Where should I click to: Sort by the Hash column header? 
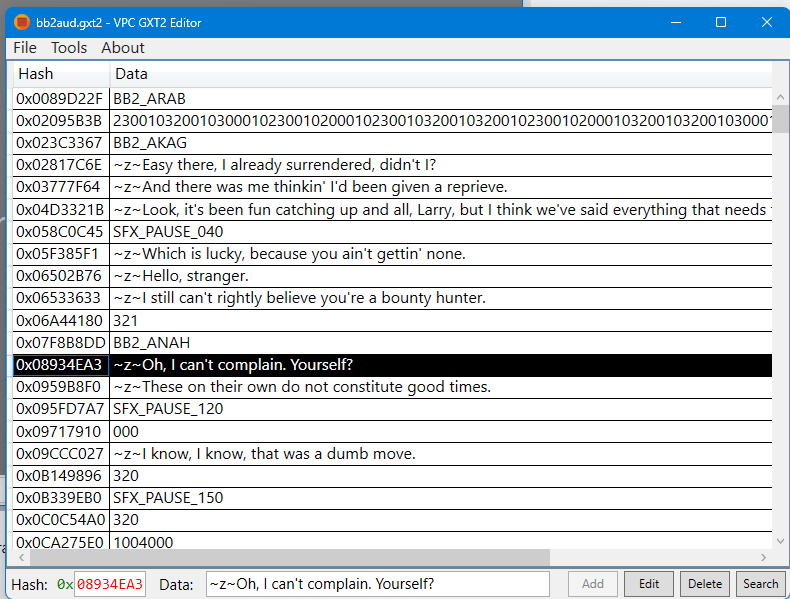pyautogui.click(x=60, y=74)
